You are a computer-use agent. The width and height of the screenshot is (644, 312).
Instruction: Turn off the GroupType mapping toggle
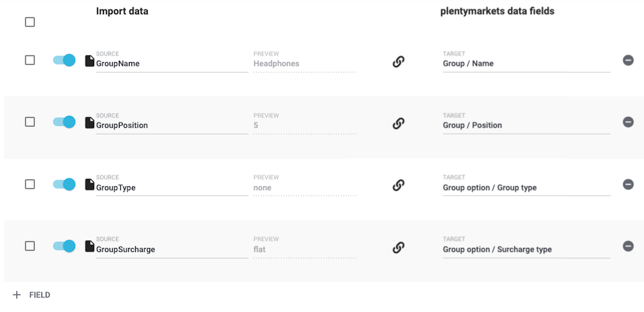pos(64,184)
